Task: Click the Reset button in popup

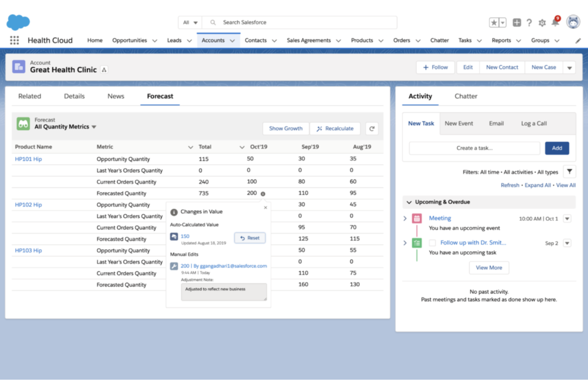Action: [250, 238]
